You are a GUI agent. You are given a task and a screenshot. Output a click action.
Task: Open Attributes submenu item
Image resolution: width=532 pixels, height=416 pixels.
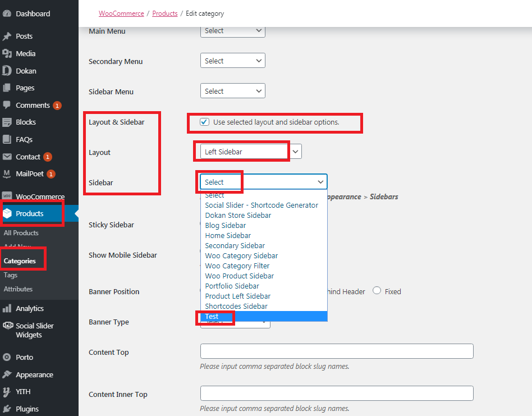[x=18, y=289]
